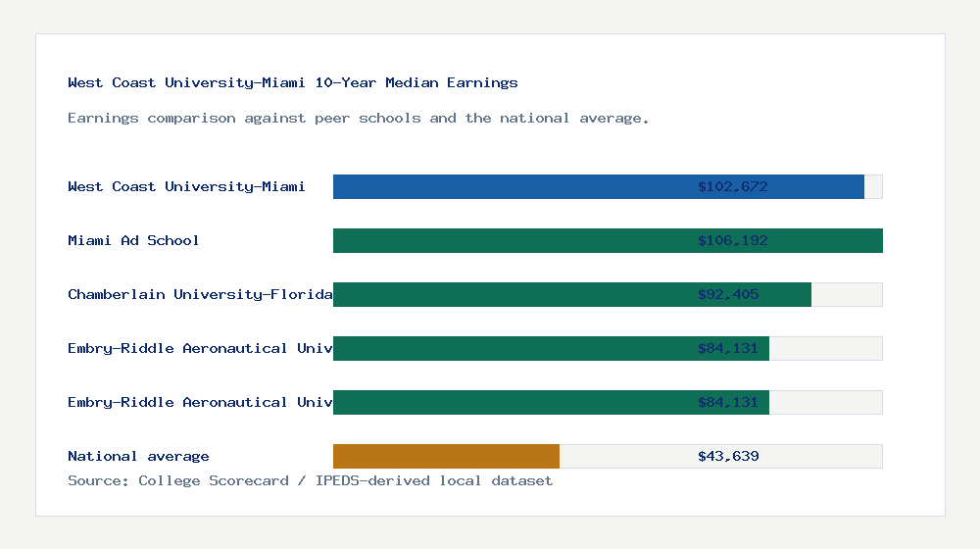Click the green Chamberlain University-Florida bar
The height and width of the screenshot is (549, 980).
(572, 294)
